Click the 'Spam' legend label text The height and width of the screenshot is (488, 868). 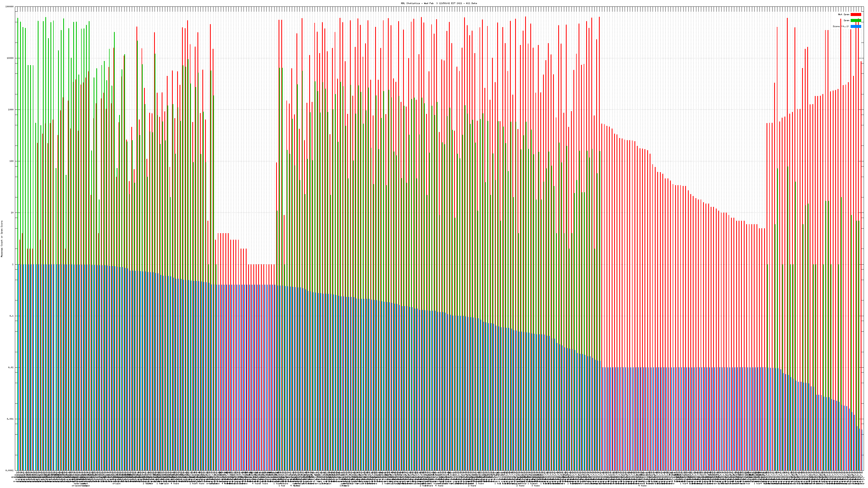tap(846, 21)
